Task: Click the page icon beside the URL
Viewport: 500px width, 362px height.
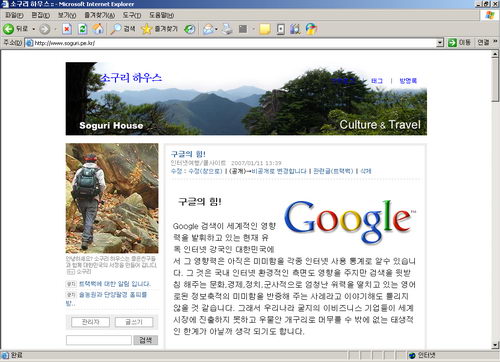Action: (29, 43)
